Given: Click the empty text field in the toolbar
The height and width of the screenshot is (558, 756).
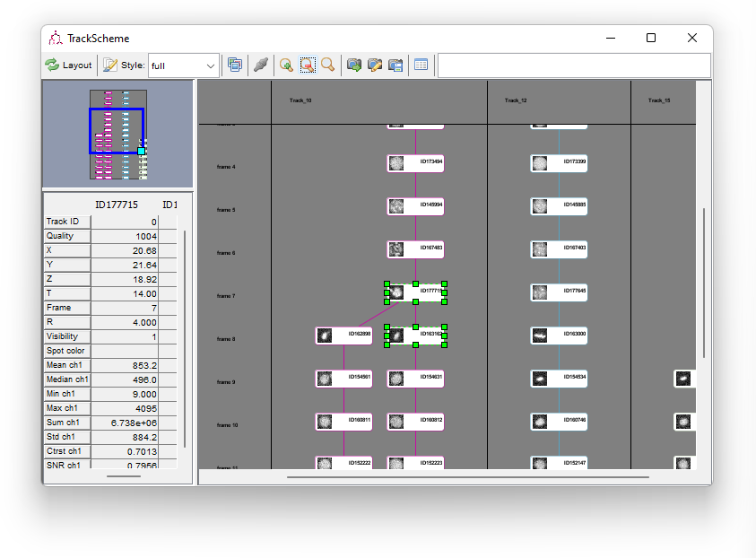Looking at the screenshot, I should [574, 65].
